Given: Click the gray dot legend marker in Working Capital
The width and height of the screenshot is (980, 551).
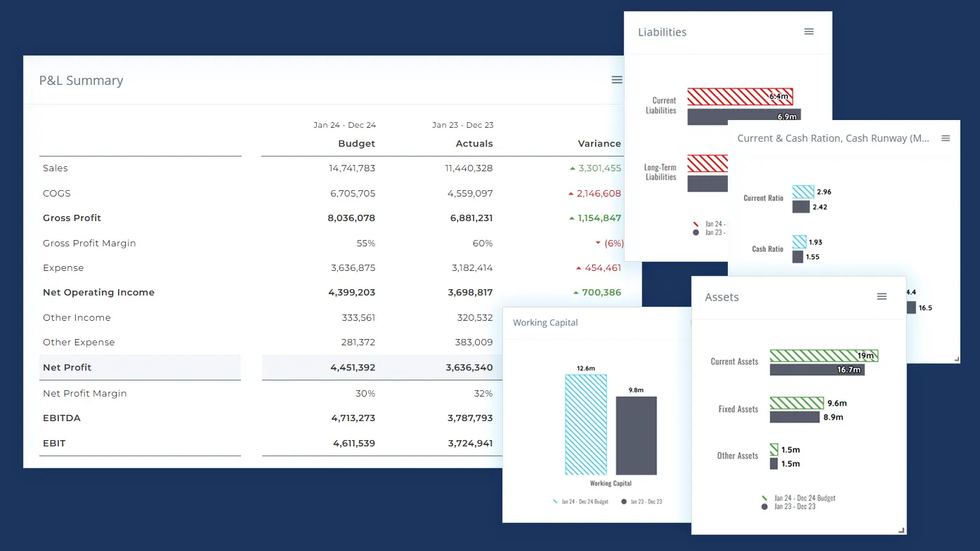Looking at the screenshot, I should 625,501.
